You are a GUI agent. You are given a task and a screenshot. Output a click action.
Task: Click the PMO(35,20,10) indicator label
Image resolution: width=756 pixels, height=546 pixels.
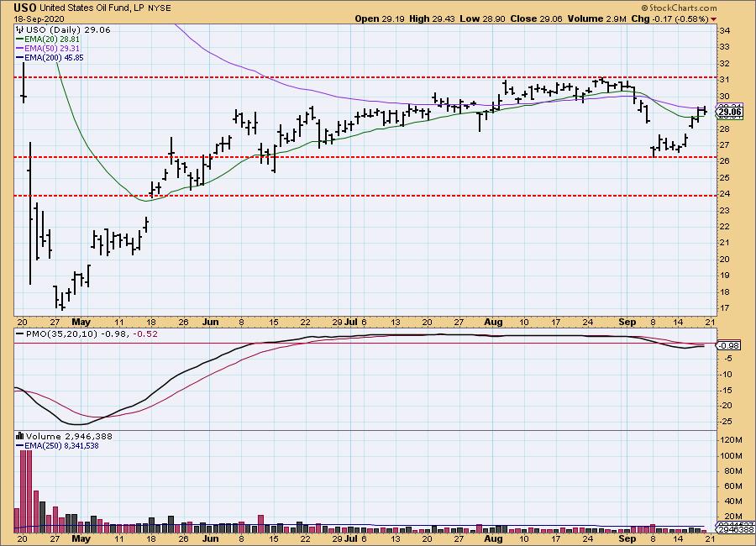[61, 333]
